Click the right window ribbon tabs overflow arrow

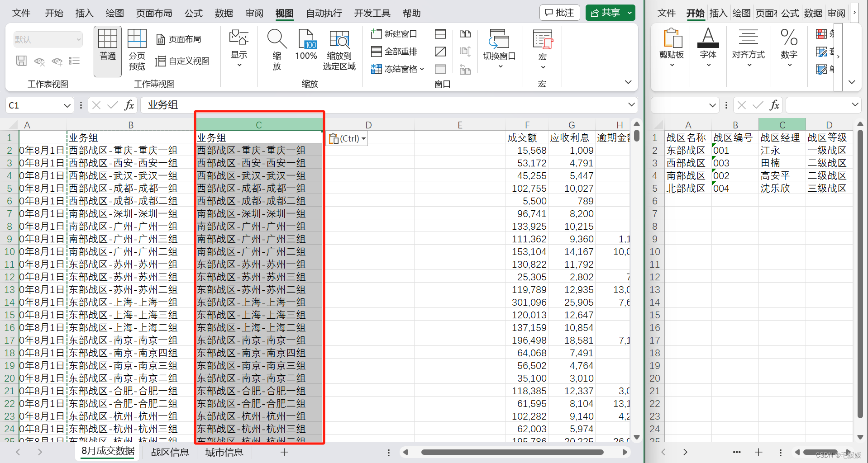click(854, 13)
